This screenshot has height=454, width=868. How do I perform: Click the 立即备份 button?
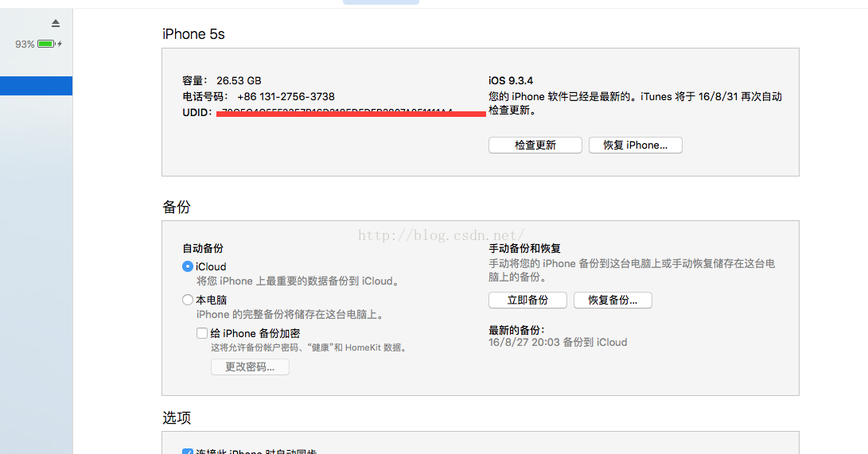tap(527, 301)
